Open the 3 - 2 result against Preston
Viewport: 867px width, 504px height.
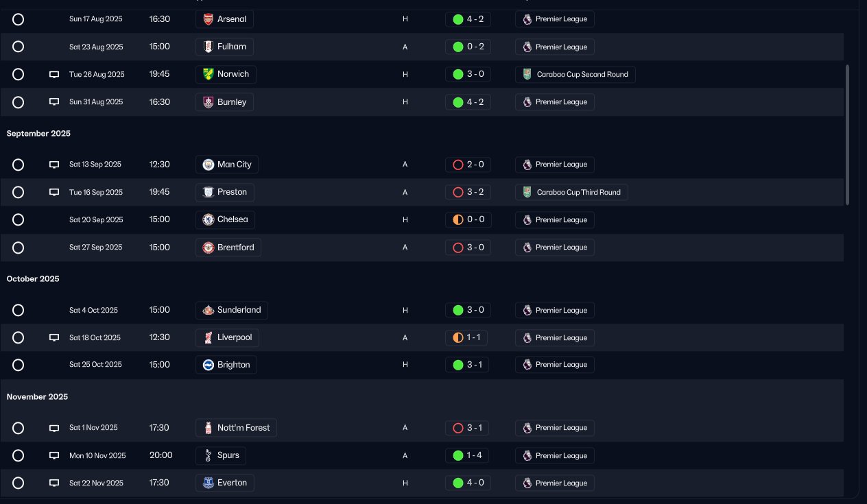pos(468,192)
